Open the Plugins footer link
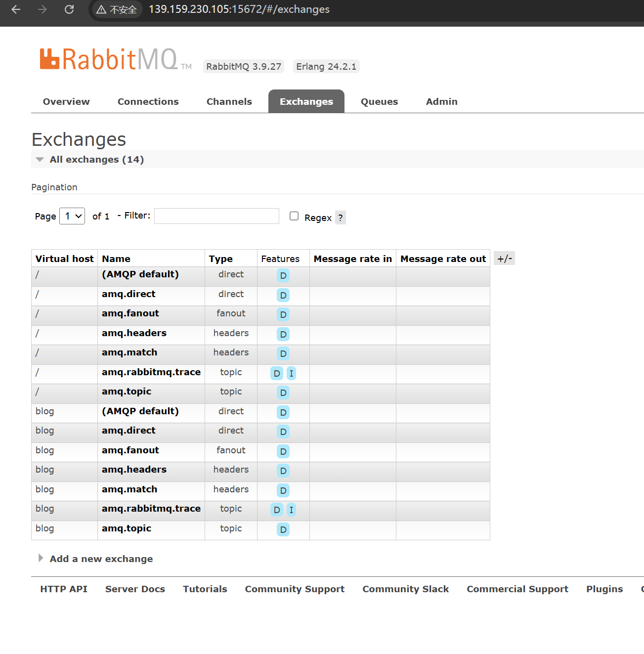Screen dimensions: 644x654 (x=604, y=589)
